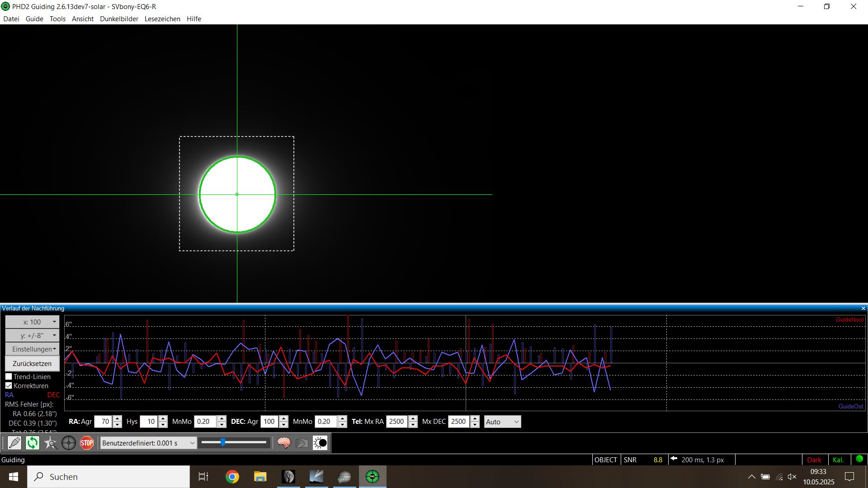Start looping exposures with green arrows icon

click(33, 443)
